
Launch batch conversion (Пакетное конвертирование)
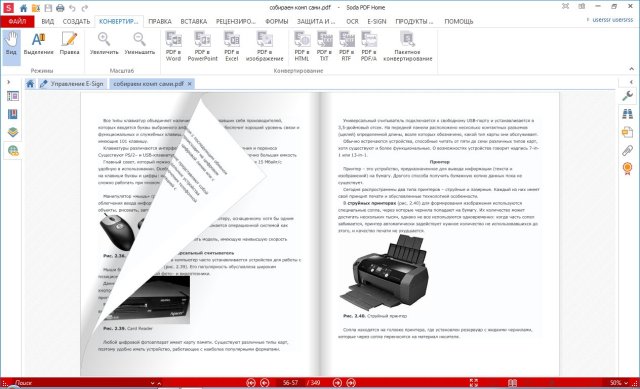(x=407, y=47)
